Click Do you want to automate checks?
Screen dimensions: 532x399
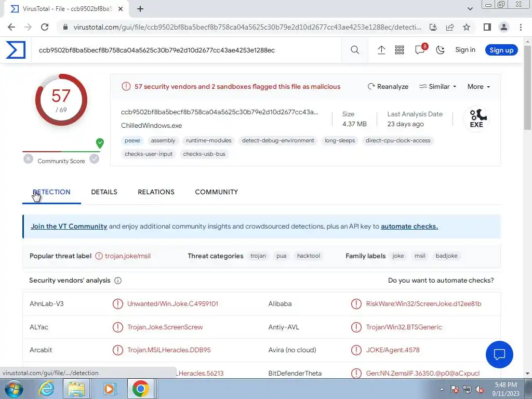click(441, 280)
